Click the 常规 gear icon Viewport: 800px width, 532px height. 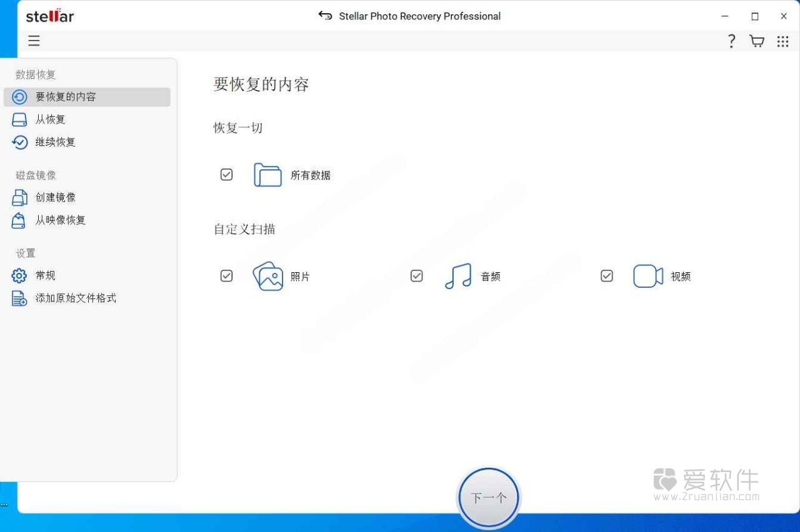coord(20,275)
